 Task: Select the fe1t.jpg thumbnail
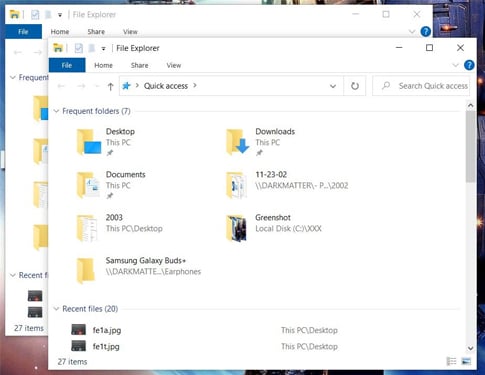79,346
